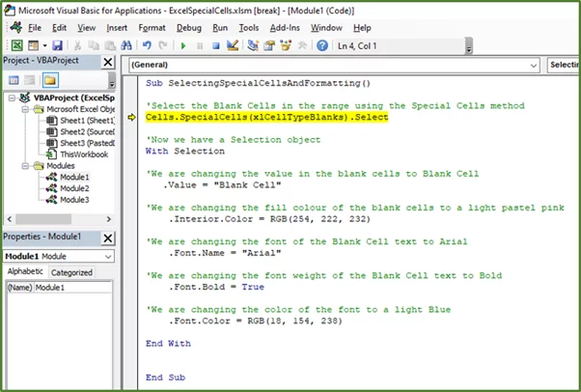Close the Project - VBAProject pane
This screenshot has height=392, width=581.
(108, 62)
